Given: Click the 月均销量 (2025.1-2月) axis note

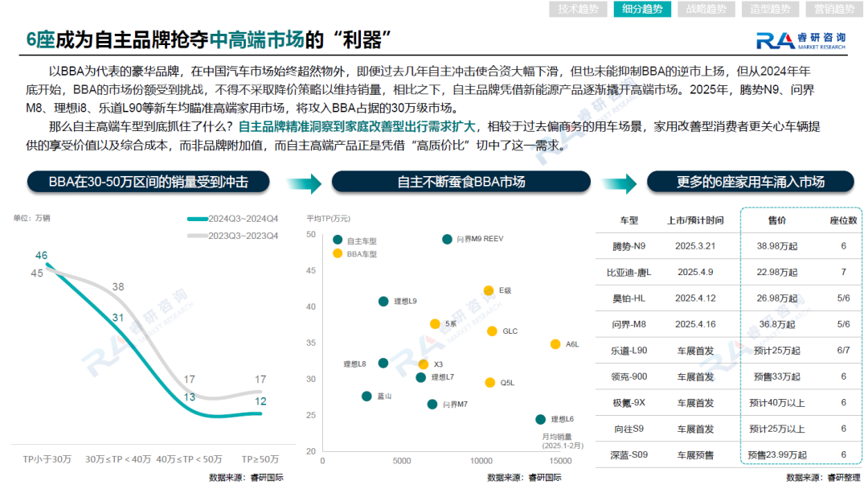Looking at the screenshot, I should click(x=562, y=442).
